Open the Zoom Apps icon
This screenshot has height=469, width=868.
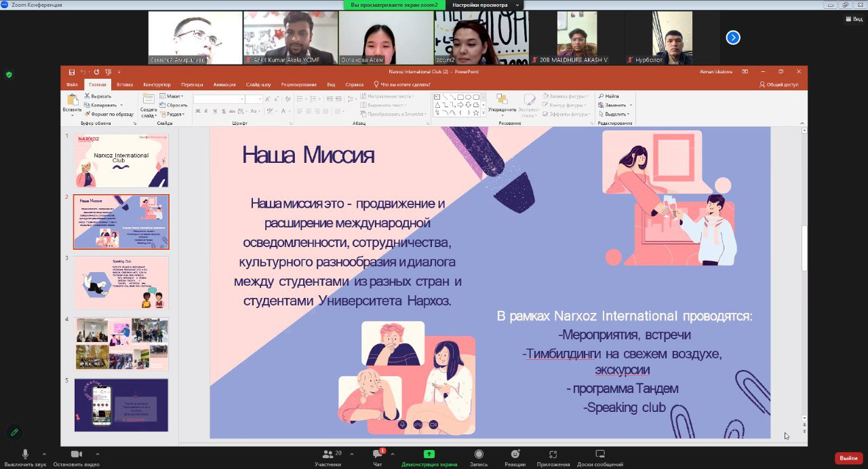click(553, 454)
